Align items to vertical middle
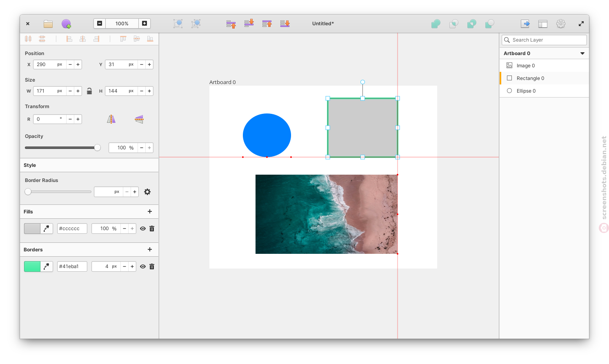Image resolution: width=609 pixels, height=364 pixels. pyautogui.click(x=137, y=39)
